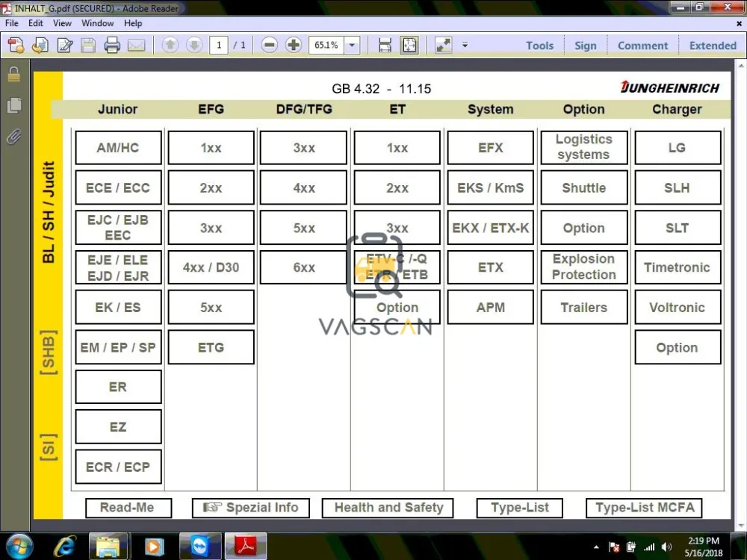
Task: Click the Shuttle box under Option
Action: tap(584, 187)
